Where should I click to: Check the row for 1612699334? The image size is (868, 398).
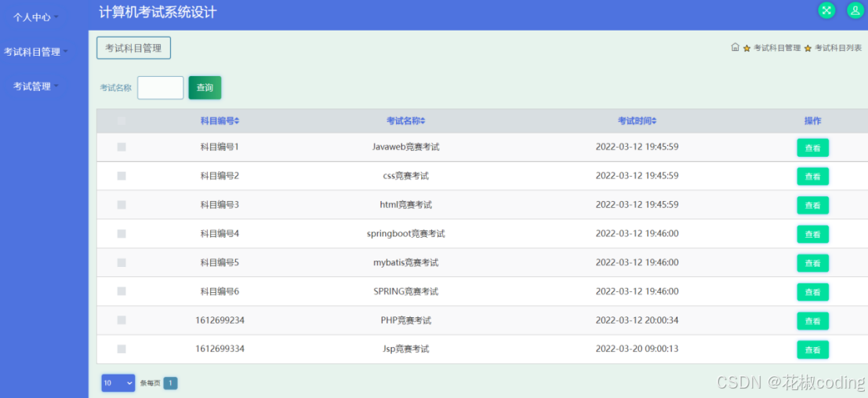pos(122,349)
